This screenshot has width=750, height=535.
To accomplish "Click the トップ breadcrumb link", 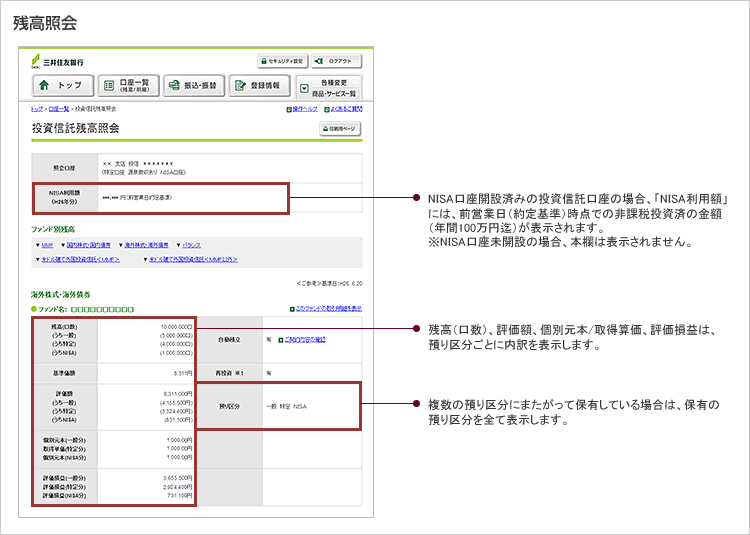I will click(x=37, y=108).
